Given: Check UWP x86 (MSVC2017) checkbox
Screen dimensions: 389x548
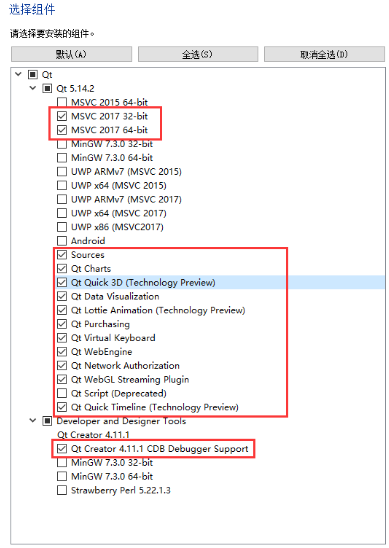Looking at the screenshot, I should coord(62,227).
